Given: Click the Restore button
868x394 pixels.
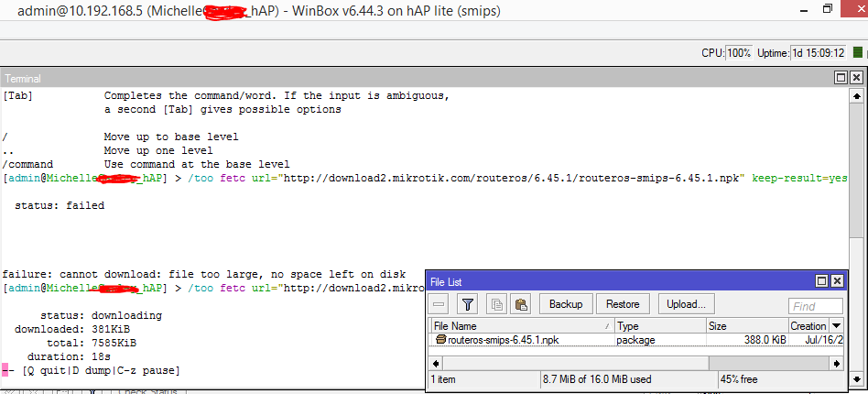Looking at the screenshot, I should pyautogui.click(x=623, y=304).
